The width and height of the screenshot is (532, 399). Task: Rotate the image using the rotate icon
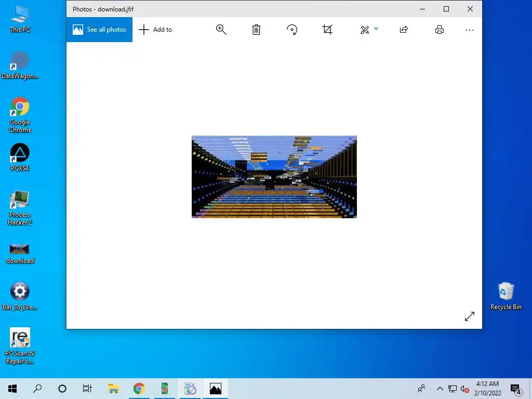[x=292, y=30]
